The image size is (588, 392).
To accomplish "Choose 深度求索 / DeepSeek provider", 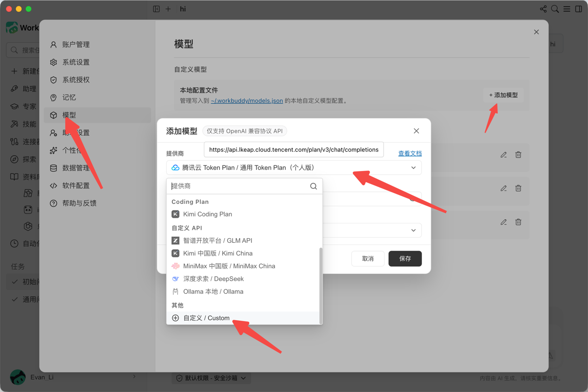I will (x=243, y=279).
